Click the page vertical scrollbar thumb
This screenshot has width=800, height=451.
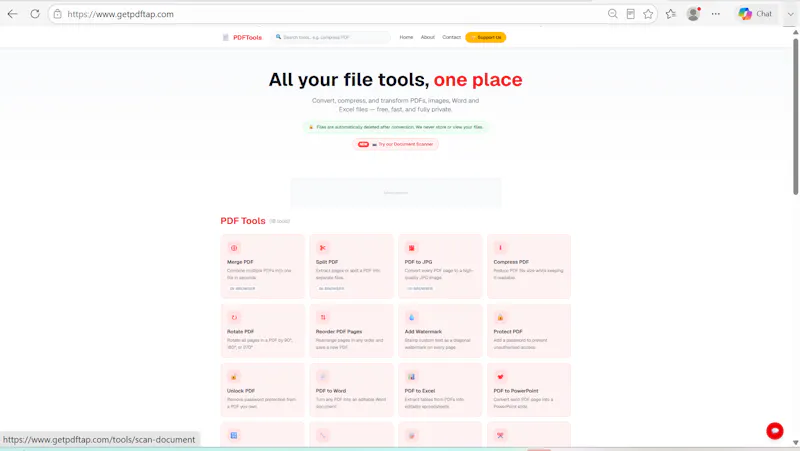tap(795, 116)
